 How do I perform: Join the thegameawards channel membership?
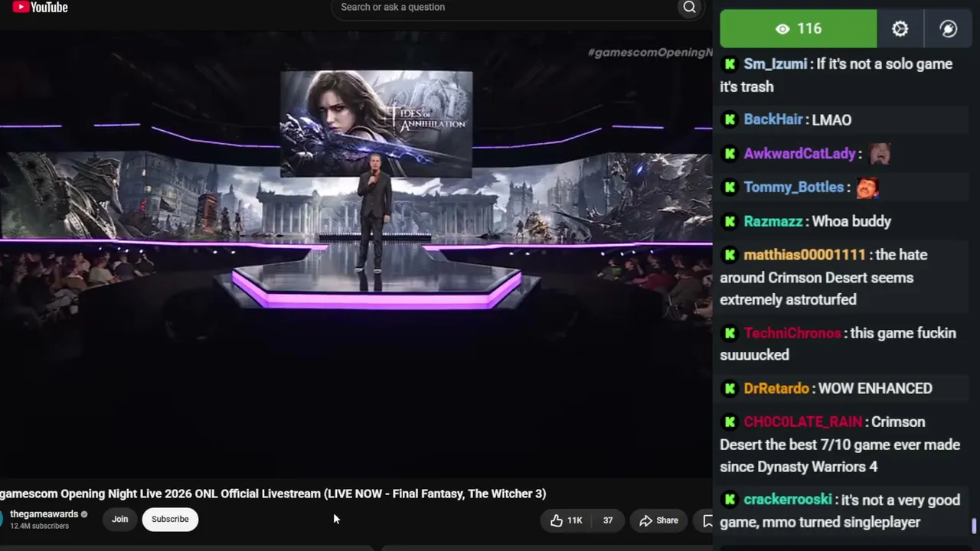[120, 519]
